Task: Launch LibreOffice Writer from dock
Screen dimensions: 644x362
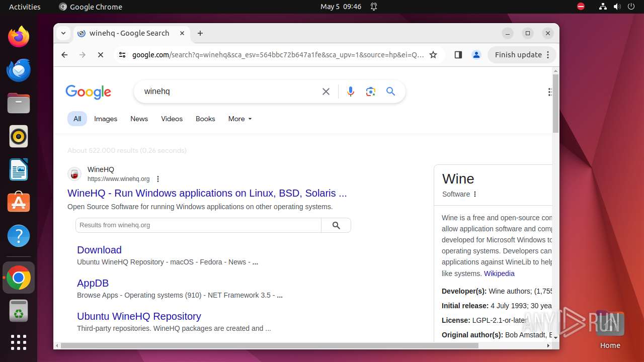Action: (x=19, y=169)
